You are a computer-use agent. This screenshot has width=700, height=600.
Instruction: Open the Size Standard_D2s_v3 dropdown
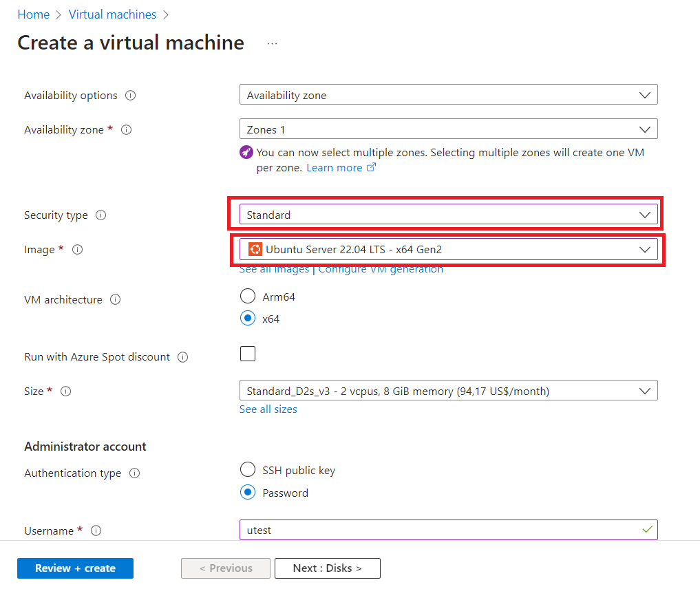click(x=448, y=391)
